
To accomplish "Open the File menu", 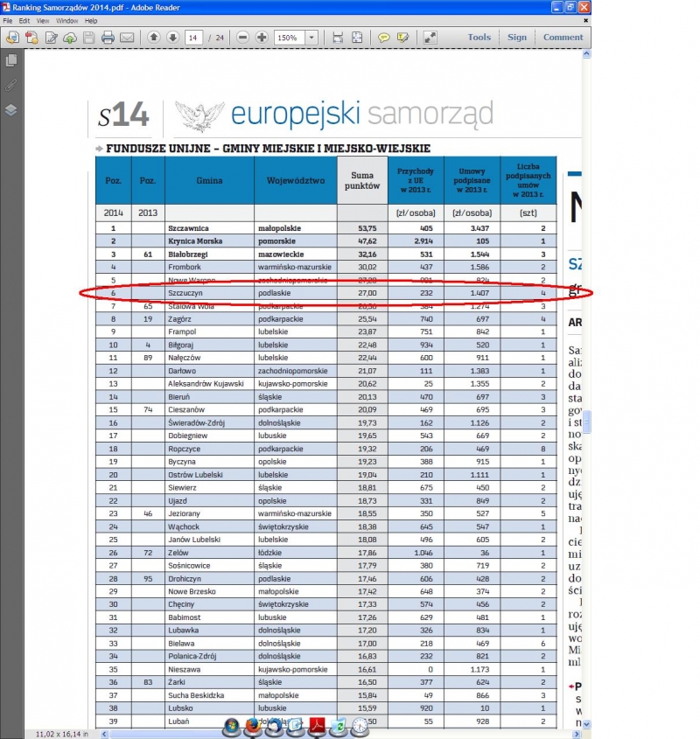I will coord(8,21).
